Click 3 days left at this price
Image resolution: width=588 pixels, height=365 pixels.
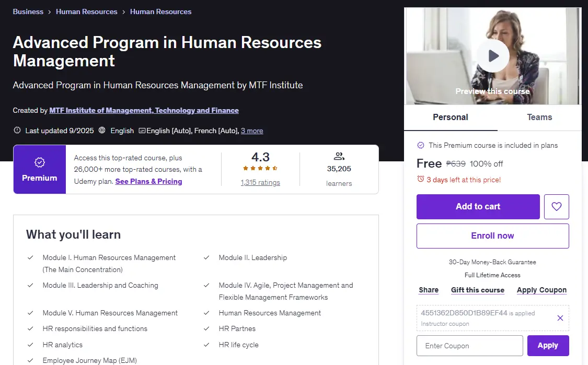pyautogui.click(x=464, y=180)
